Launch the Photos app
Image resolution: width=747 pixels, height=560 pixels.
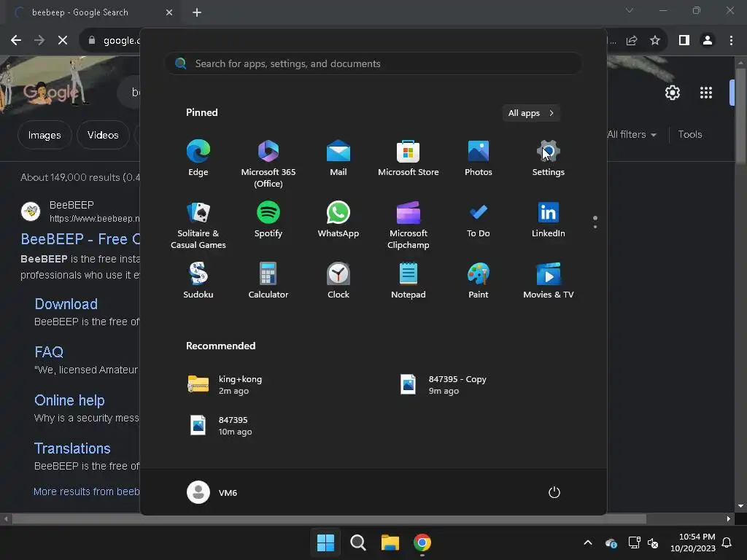click(x=479, y=158)
